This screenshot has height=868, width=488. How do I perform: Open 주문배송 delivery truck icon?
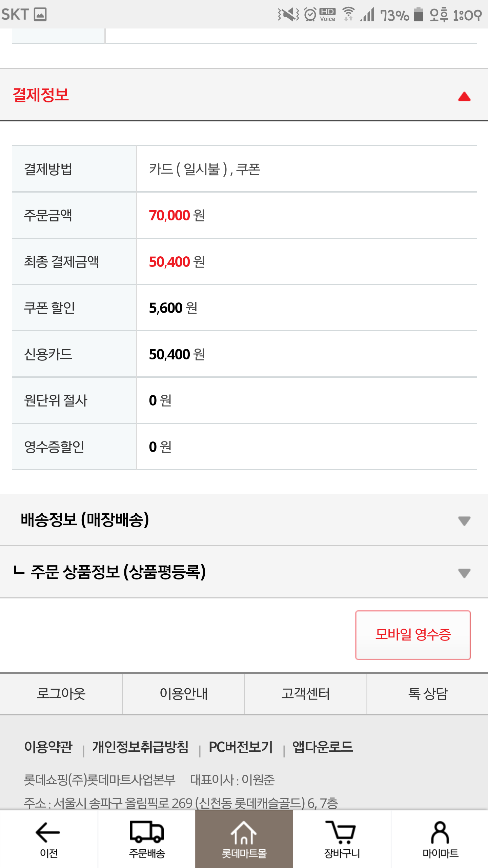pos(147,838)
